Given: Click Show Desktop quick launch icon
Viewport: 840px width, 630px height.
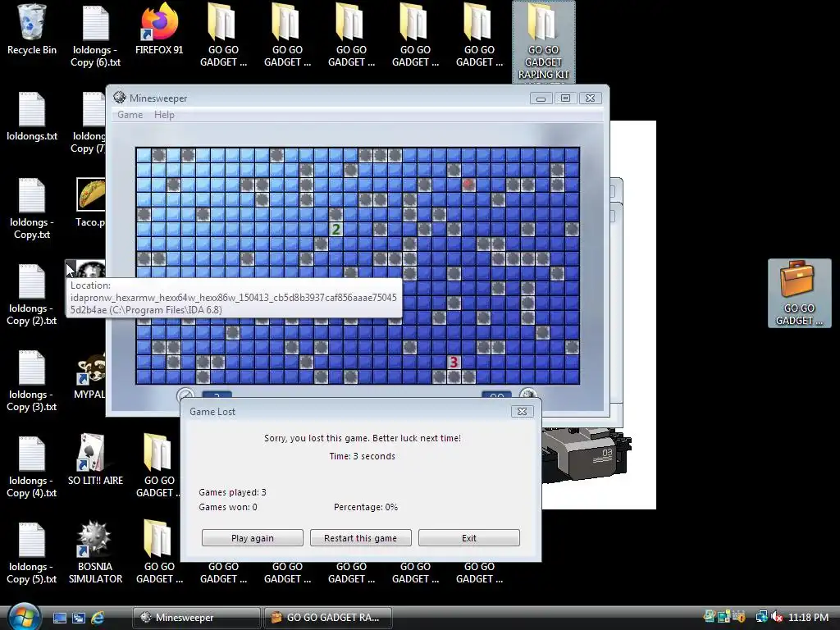Looking at the screenshot, I should click(x=59, y=618).
